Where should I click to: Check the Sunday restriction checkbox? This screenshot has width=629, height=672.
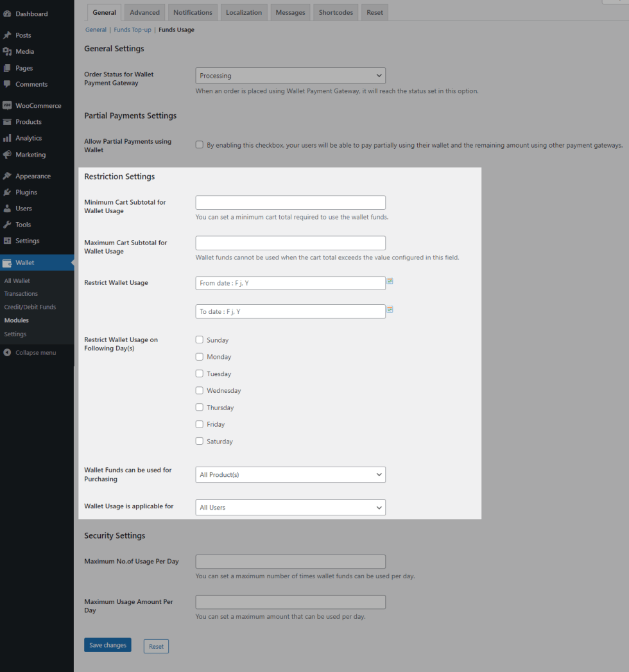click(x=199, y=340)
